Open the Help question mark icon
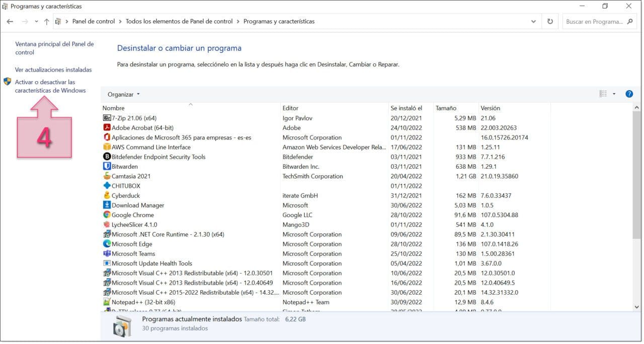The image size is (644, 344). point(629,94)
